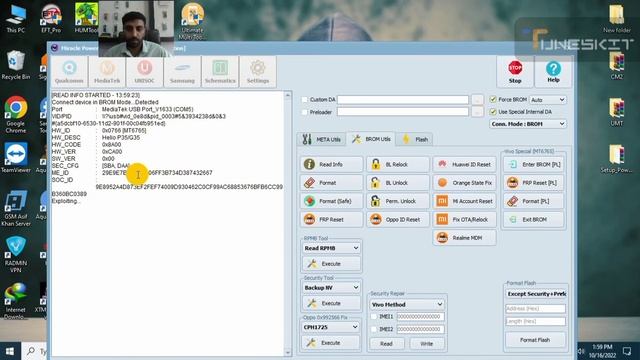The height and width of the screenshot is (360, 640).
Task: Open the MediaTek module
Action: 107,72
